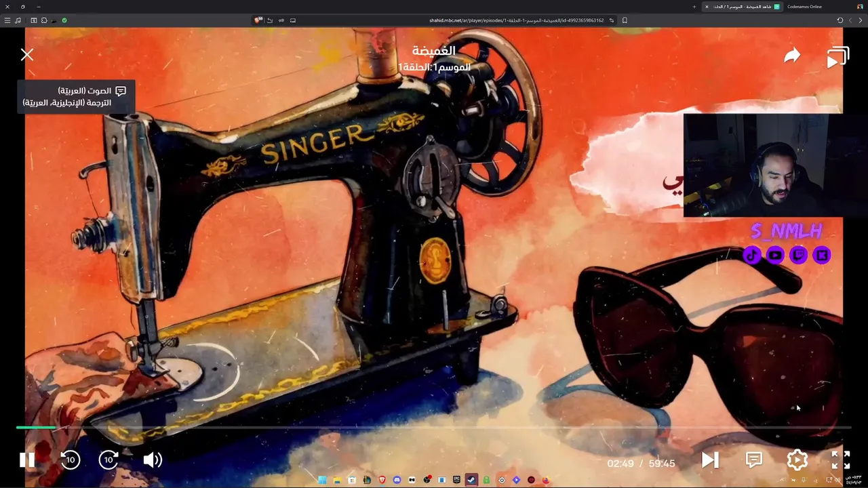Close the Shahid video player with X
This screenshot has height=488, width=868.
[x=27, y=55]
